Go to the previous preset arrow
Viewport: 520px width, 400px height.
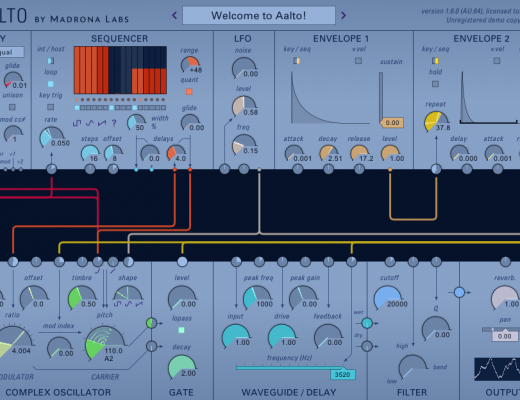(174, 15)
